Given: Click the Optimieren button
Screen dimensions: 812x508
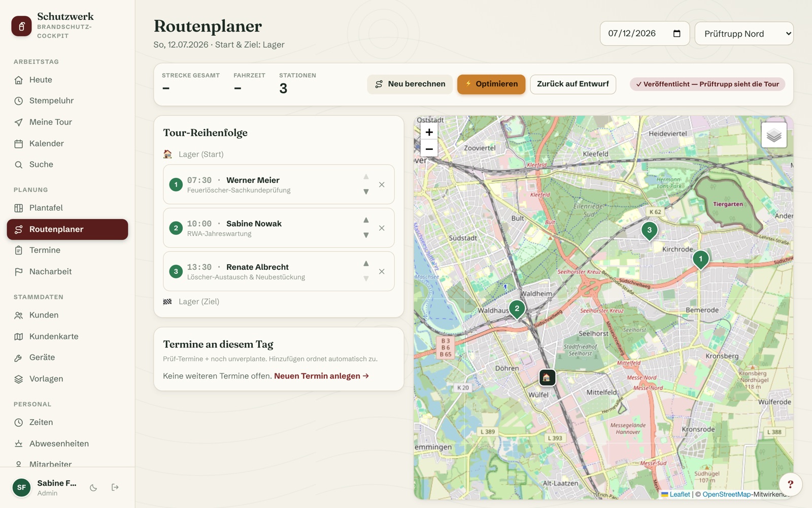Looking at the screenshot, I should [x=491, y=84].
